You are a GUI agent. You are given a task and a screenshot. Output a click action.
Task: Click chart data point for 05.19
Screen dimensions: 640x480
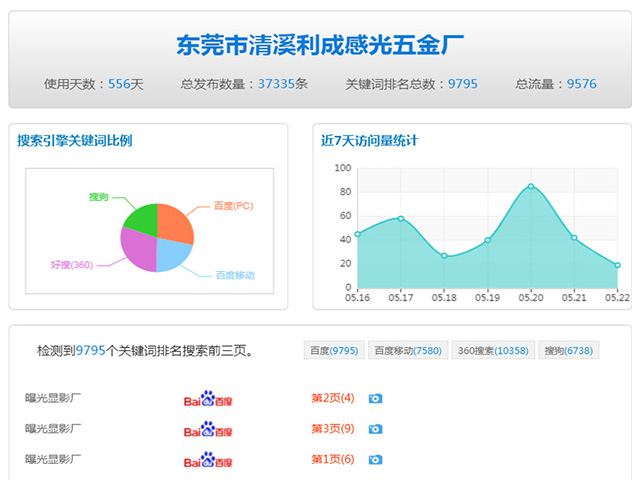pyautogui.click(x=487, y=240)
